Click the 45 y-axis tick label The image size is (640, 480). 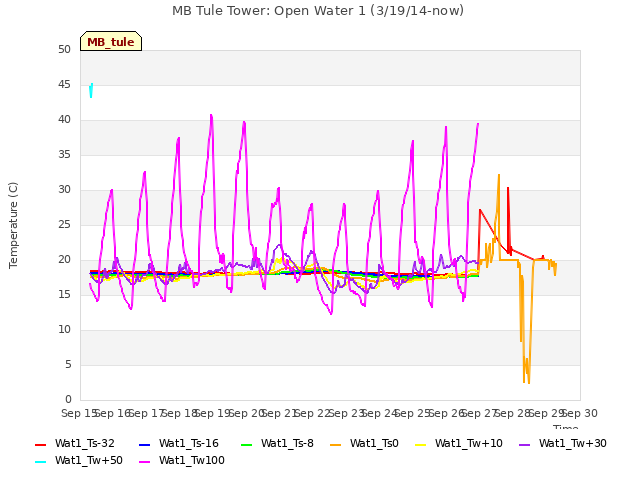[x=64, y=84]
